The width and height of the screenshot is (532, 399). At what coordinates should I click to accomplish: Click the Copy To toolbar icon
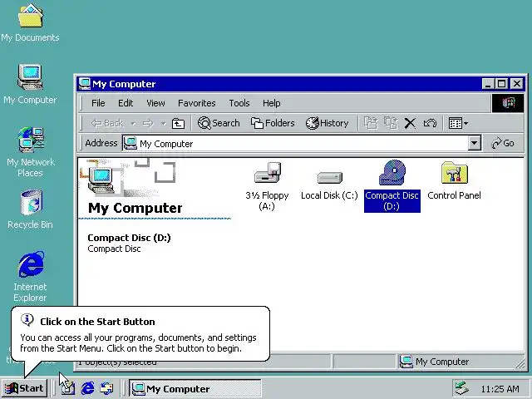[x=391, y=123]
